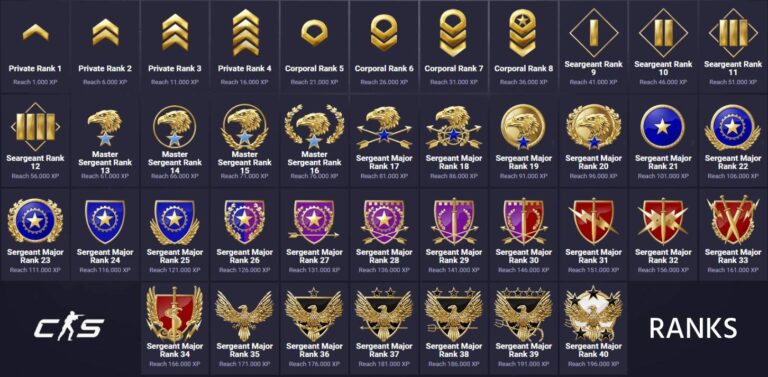Click the CS logo at bottom left
The height and width of the screenshot is (377, 768).
[x=69, y=326]
